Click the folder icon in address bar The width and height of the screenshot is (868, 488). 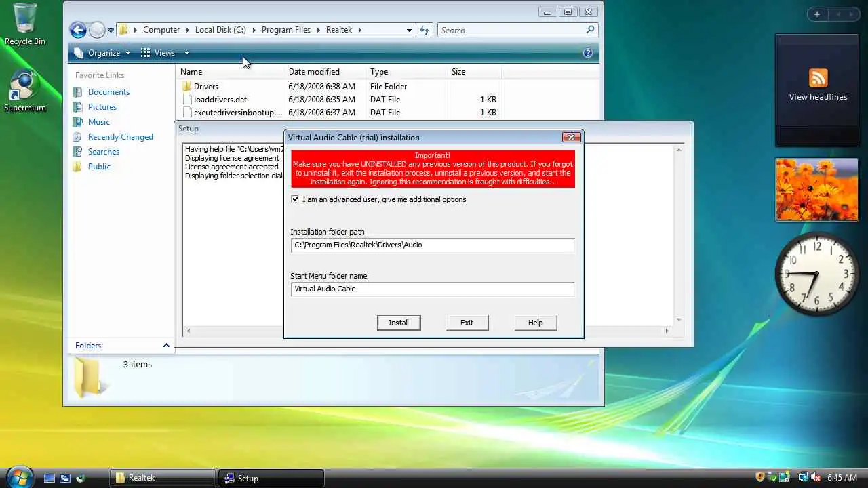(x=123, y=30)
